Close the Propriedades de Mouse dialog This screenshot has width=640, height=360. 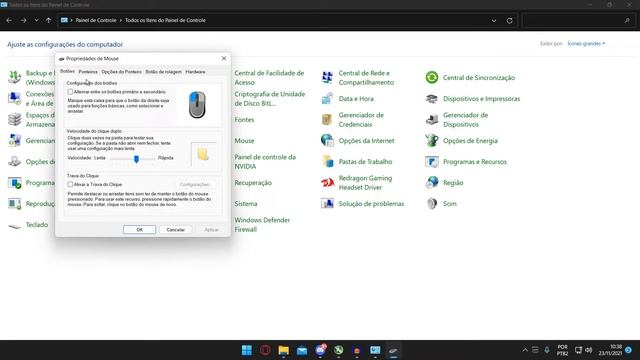[x=224, y=58]
